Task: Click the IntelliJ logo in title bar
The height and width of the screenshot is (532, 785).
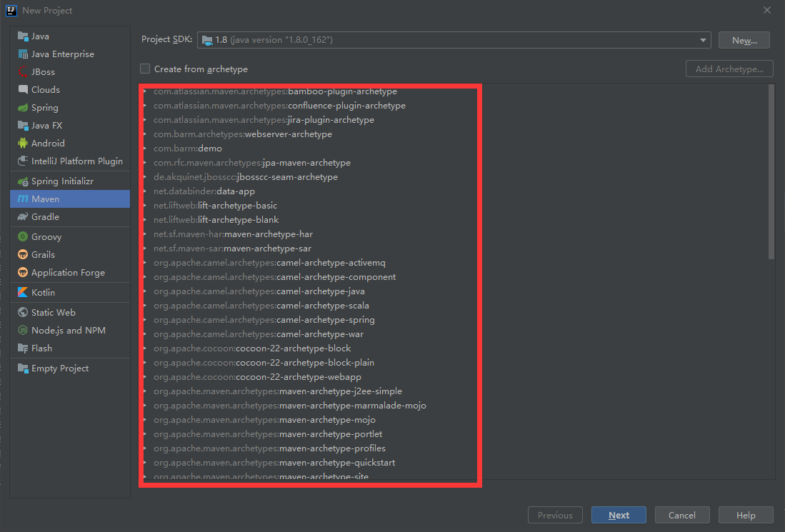Action: [11, 10]
